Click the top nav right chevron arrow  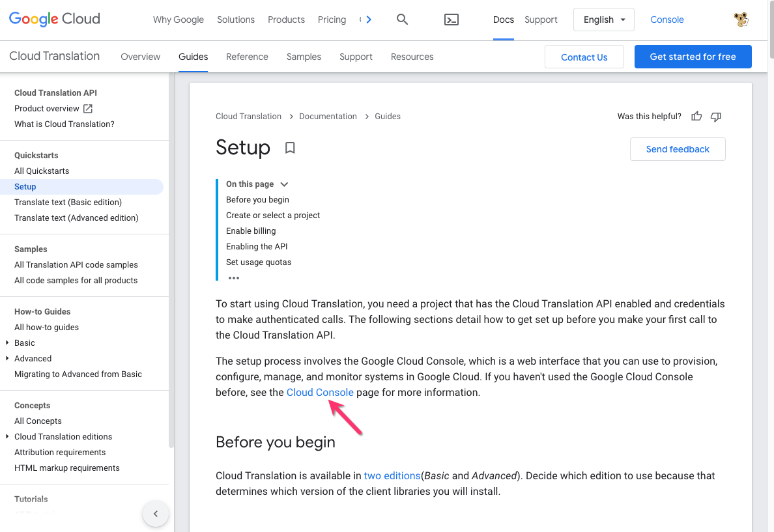pyautogui.click(x=369, y=20)
